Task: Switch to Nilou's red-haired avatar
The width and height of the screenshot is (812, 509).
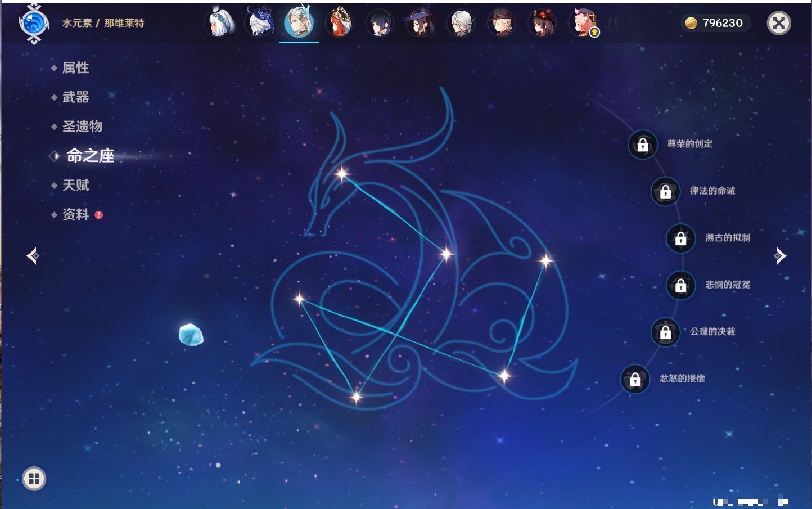Action: 340,23
